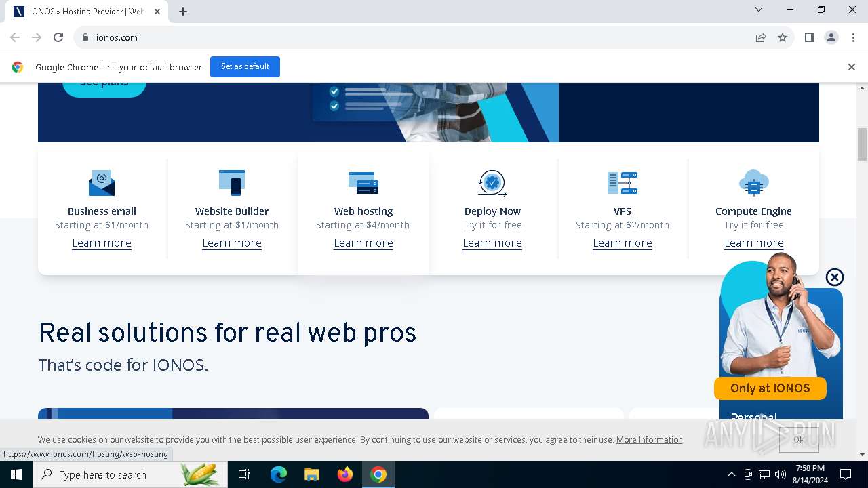This screenshot has width=868, height=488.
Task: Open Learn more under Business email
Action: pyautogui.click(x=102, y=243)
